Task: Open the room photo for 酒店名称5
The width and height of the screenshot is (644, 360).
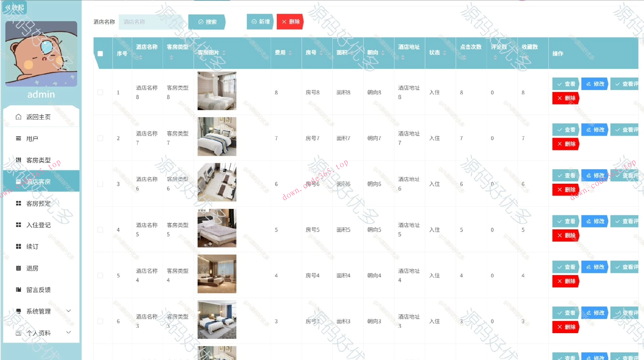Action: point(217,228)
